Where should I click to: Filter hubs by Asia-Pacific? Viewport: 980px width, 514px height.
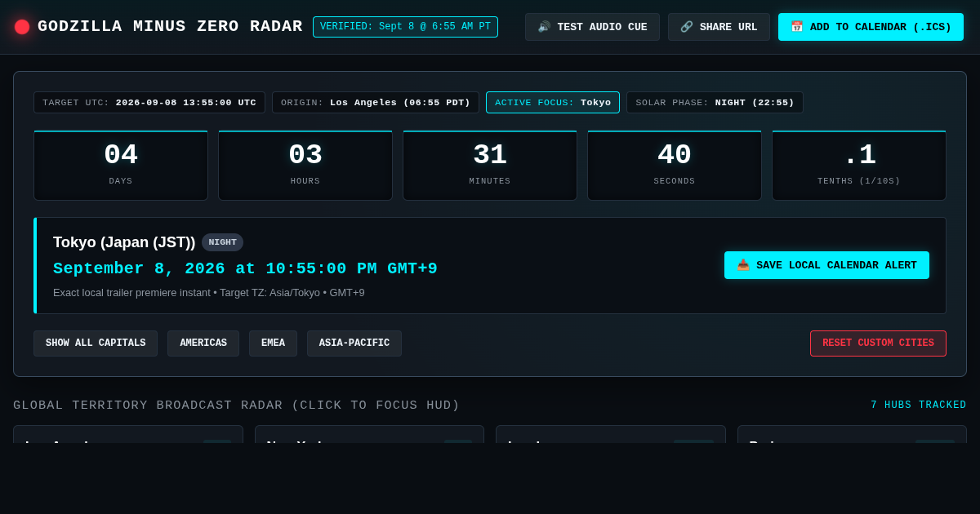click(354, 343)
